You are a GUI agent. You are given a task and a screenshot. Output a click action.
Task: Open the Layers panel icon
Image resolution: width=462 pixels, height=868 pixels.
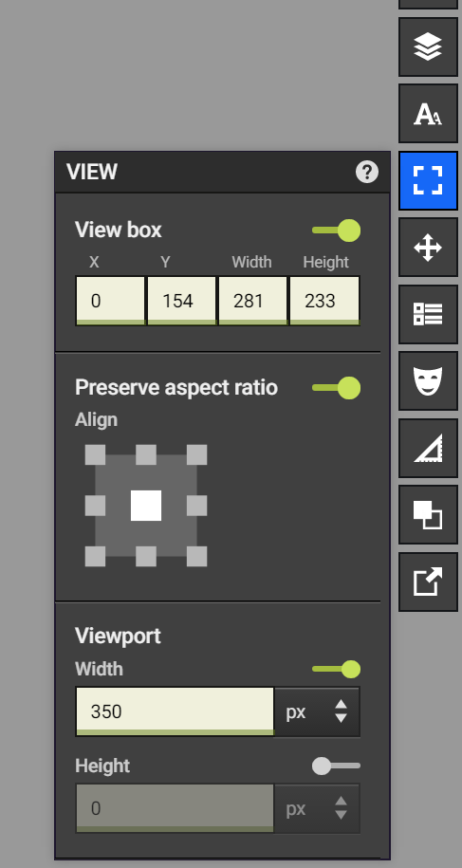[428, 47]
